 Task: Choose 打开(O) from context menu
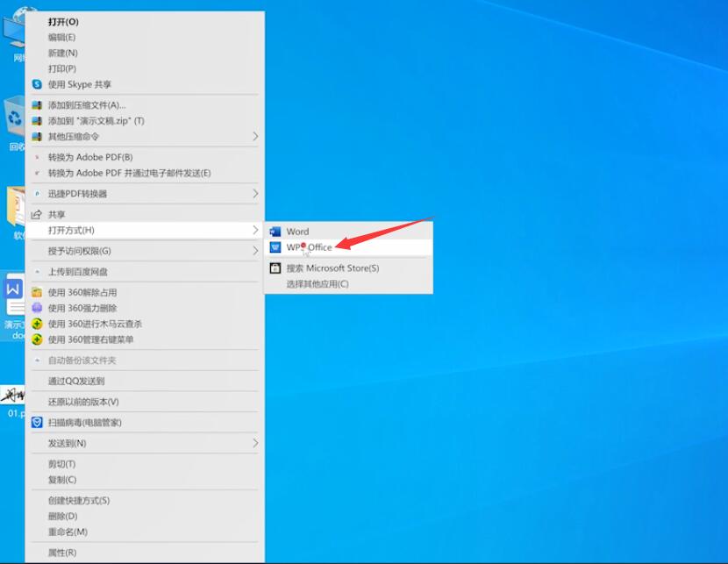pyautogui.click(x=145, y=22)
